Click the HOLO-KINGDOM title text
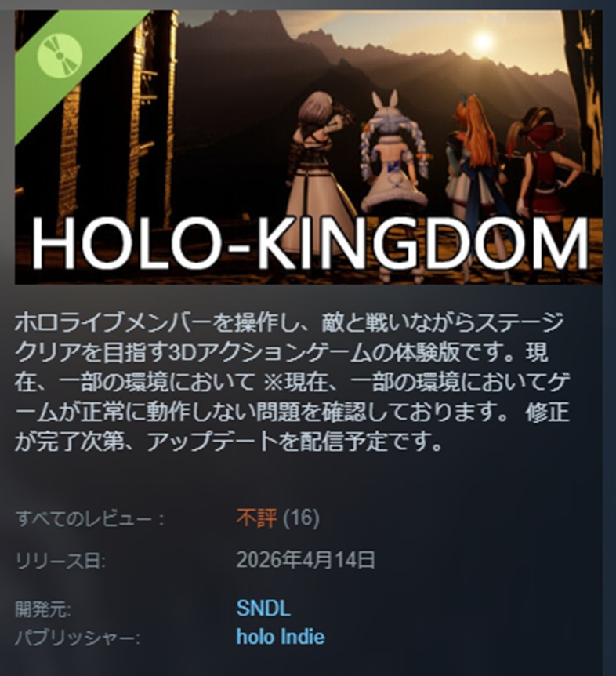Image resolution: width=616 pixels, height=676 pixels. 310,244
